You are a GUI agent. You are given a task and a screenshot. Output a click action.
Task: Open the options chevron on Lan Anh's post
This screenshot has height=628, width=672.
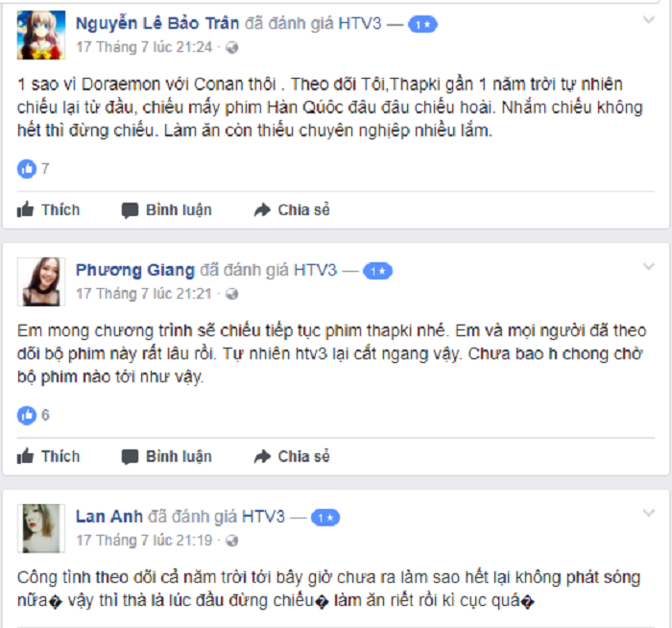click(x=649, y=513)
